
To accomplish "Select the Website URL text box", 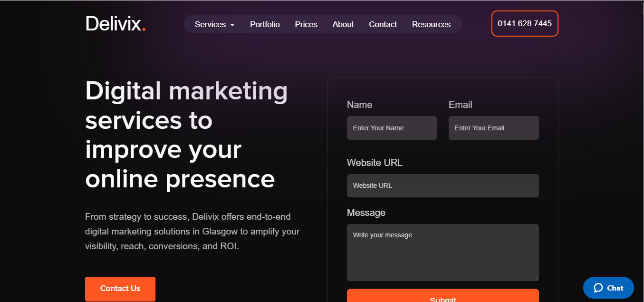I will coord(442,185).
